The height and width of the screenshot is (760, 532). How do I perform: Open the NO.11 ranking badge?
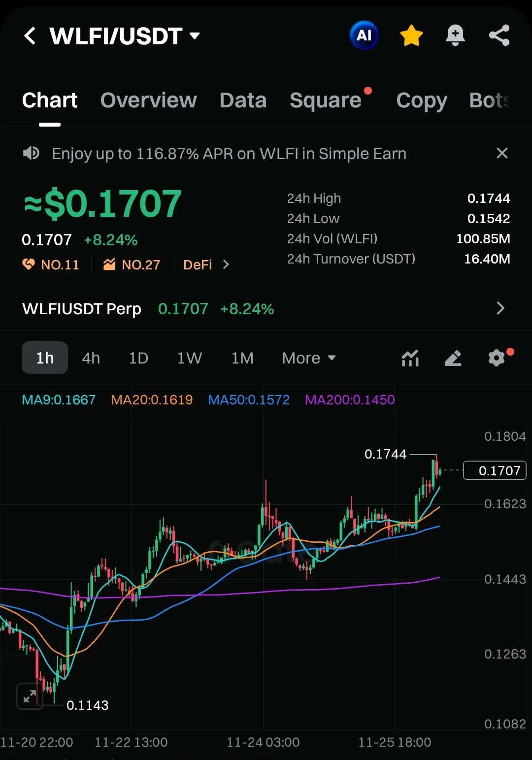(x=51, y=264)
